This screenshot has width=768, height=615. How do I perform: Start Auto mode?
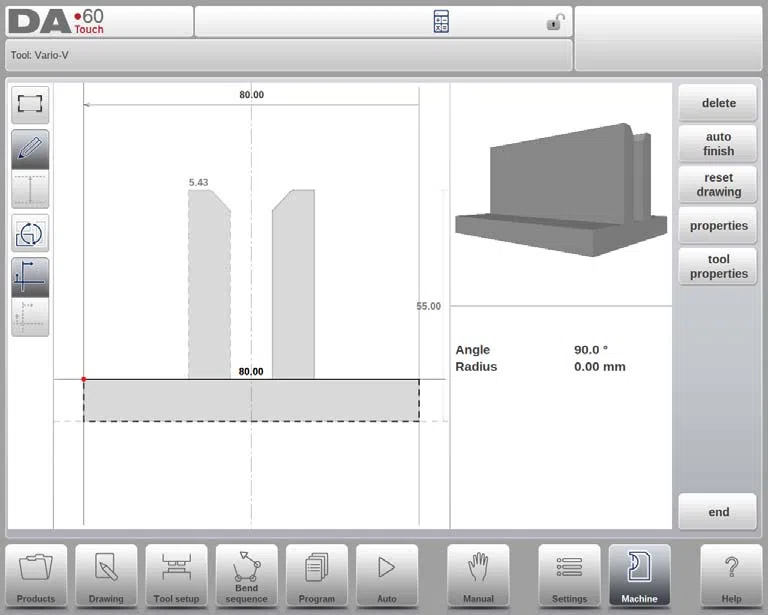[387, 576]
